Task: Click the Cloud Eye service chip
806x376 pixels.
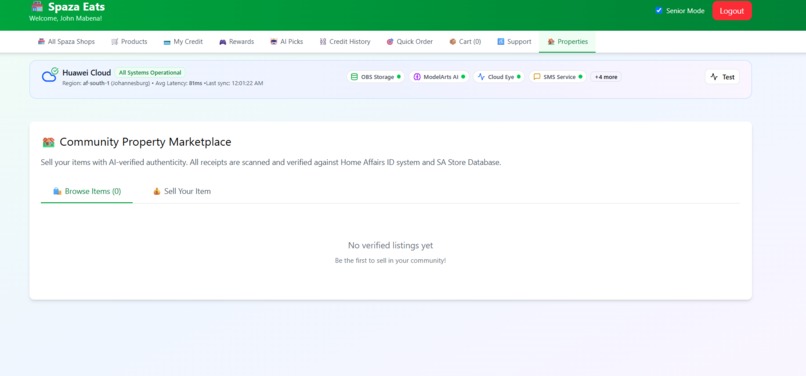Action: click(499, 77)
